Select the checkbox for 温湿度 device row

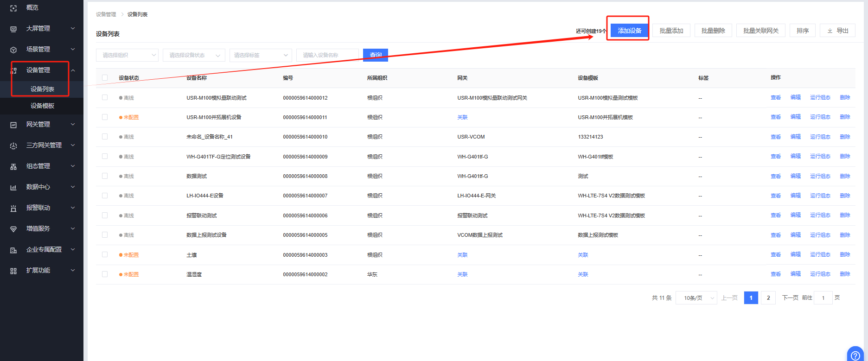tap(105, 274)
